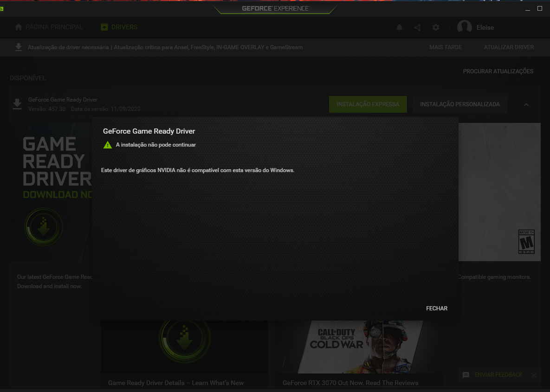This screenshot has height=392, width=550.
Task: Click the NVIDIA logo icon in title bar
Action: [x=1, y=9]
